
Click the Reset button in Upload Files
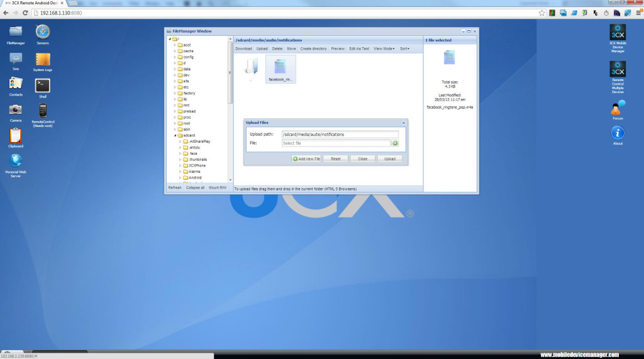(x=336, y=158)
